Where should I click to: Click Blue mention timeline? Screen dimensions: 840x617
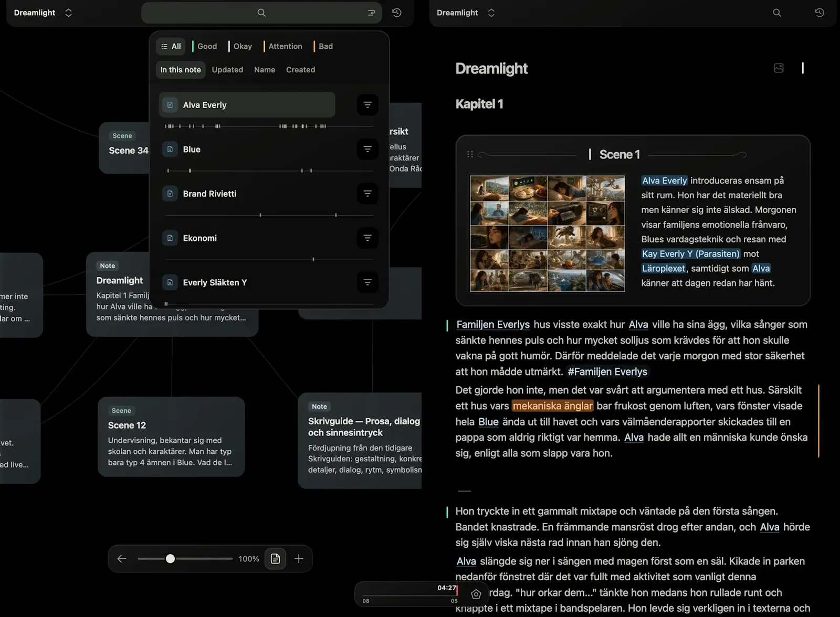pos(269,171)
